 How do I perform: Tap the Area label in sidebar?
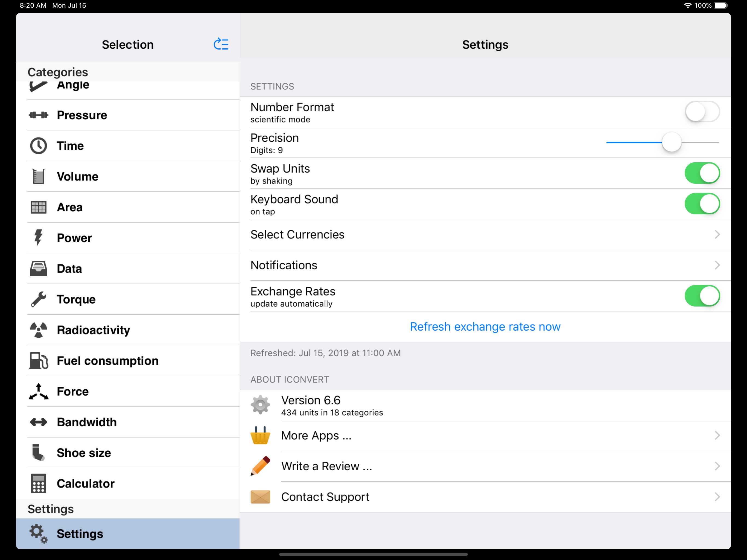coord(69,207)
